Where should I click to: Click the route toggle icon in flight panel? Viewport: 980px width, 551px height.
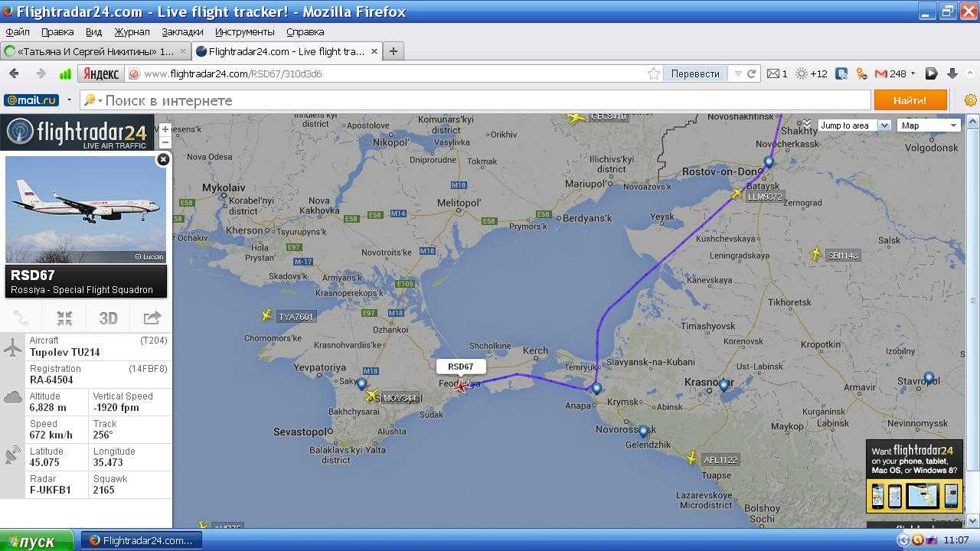point(21,318)
